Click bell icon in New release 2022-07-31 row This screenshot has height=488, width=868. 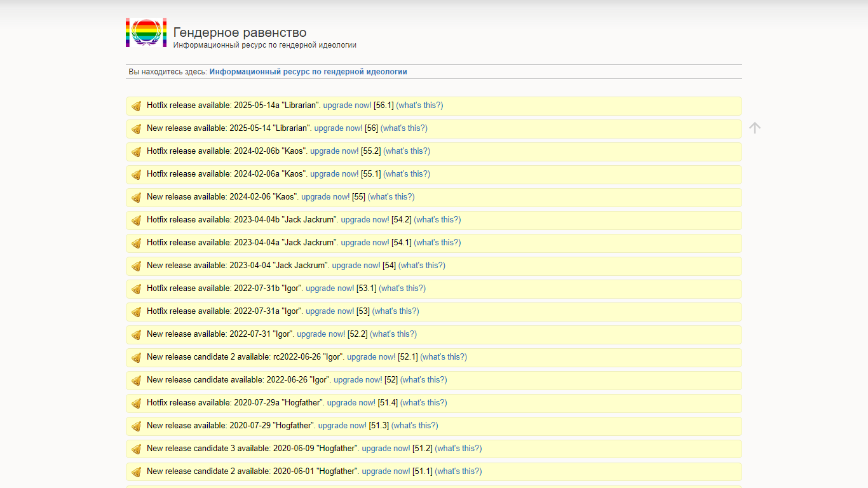(x=137, y=335)
